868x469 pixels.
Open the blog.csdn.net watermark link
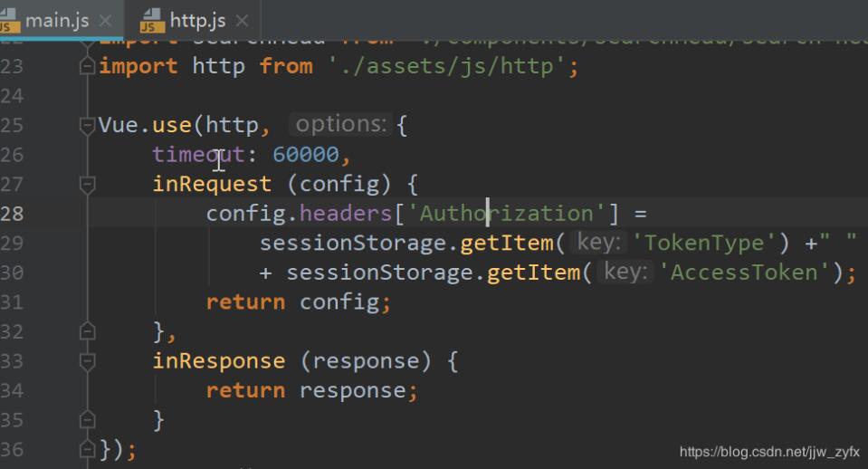click(x=769, y=452)
